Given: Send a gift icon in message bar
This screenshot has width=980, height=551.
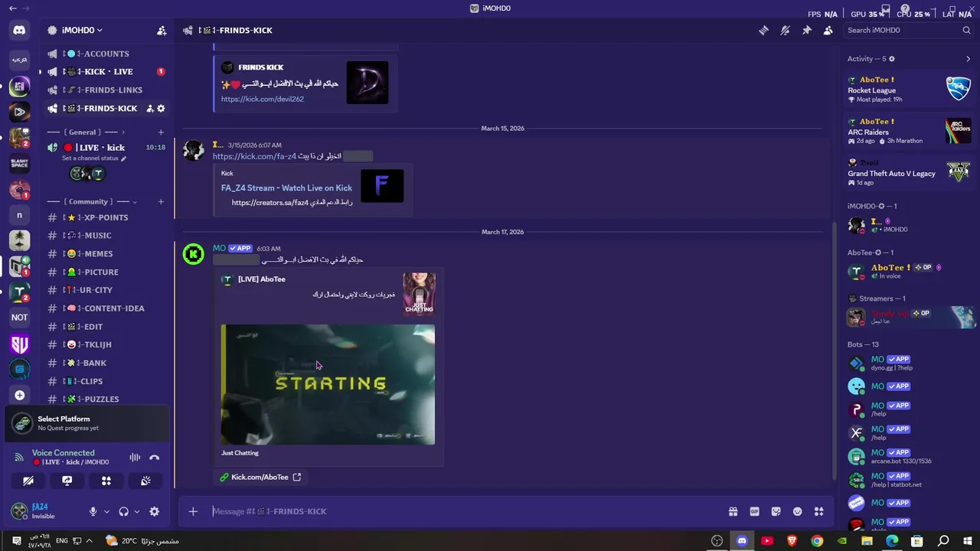Looking at the screenshot, I should coord(733,511).
